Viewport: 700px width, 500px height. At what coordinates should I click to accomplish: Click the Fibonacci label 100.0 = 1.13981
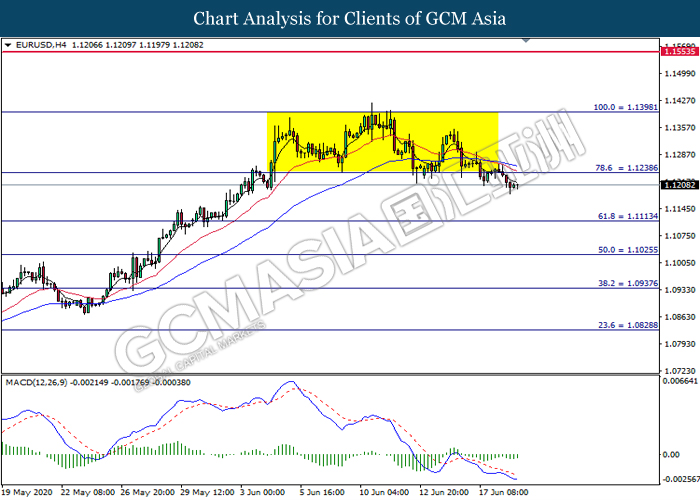click(x=625, y=107)
